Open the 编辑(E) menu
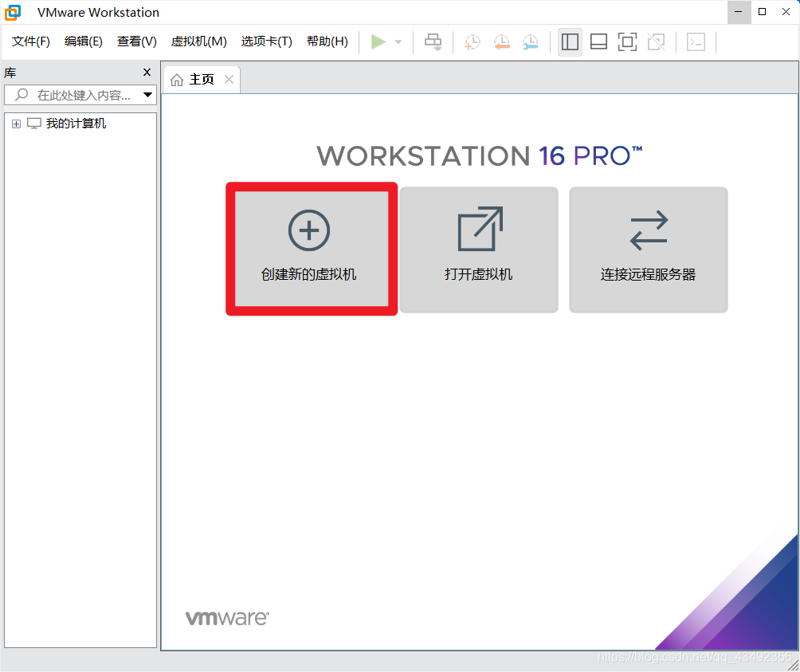The image size is (800, 672). point(83,41)
